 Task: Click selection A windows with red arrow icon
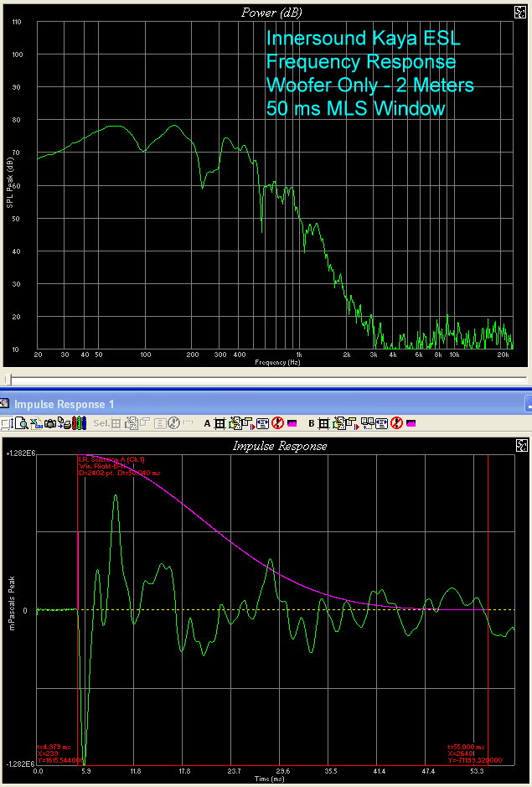click(249, 423)
